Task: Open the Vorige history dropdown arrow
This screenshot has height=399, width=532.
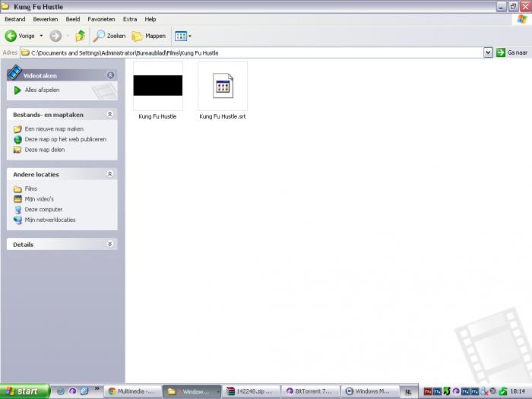Action: click(41, 36)
